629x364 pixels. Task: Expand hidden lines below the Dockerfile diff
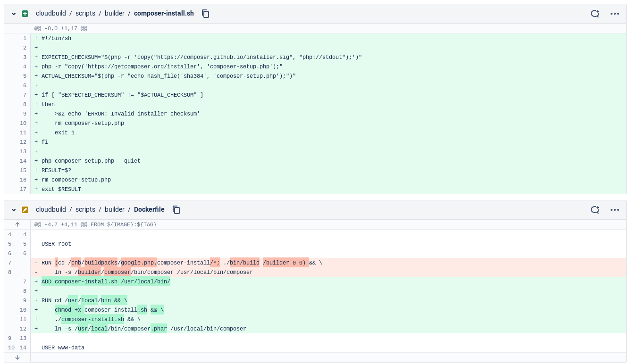pos(17,357)
